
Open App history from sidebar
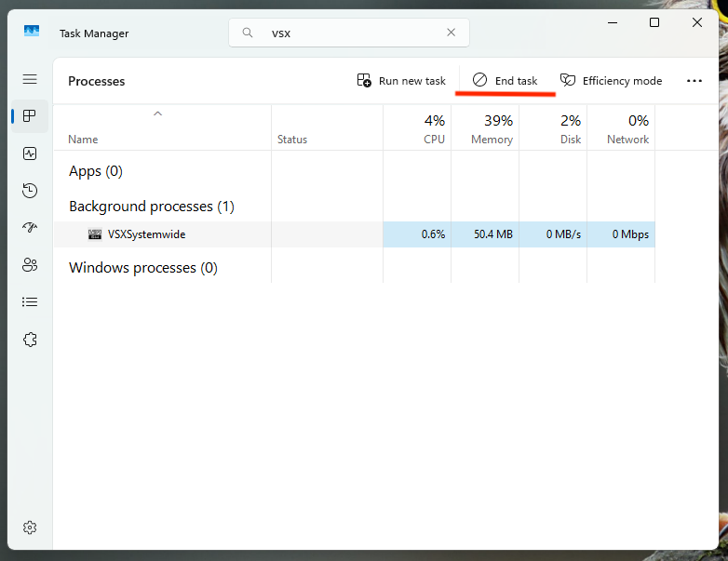point(30,191)
